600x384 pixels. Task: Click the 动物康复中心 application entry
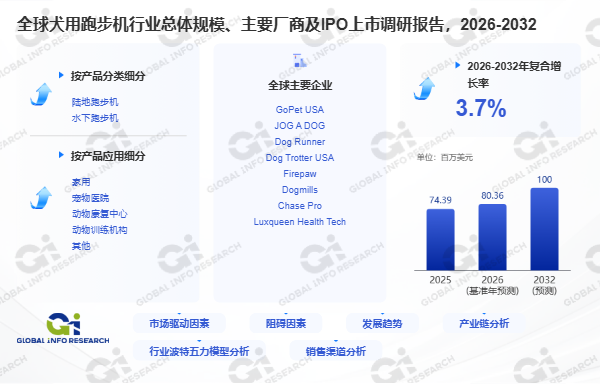99,214
